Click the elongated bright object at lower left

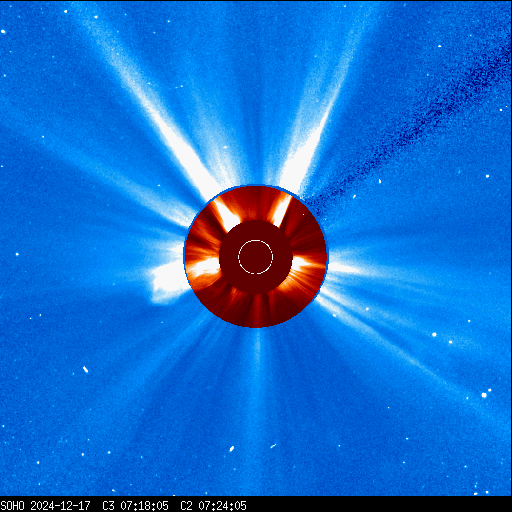(x=85, y=369)
